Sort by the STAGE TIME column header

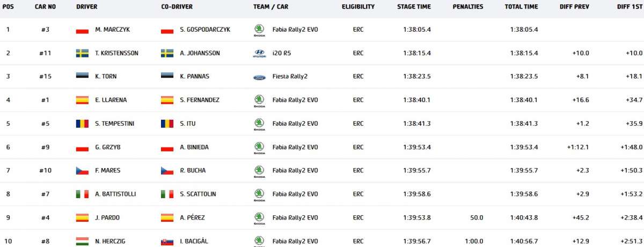click(414, 7)
